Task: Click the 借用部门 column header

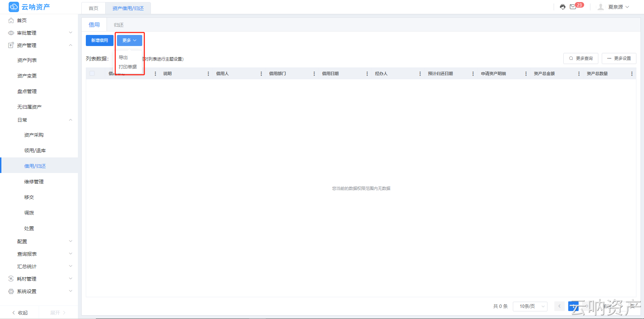Action: (278, 74)
